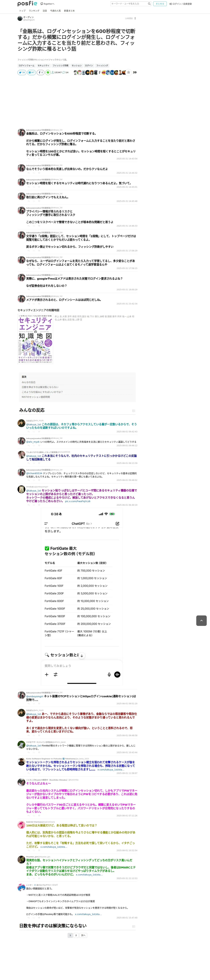Click comment icon beside 日数を伸ばすのは解決策にならない heading

point(133,926)
